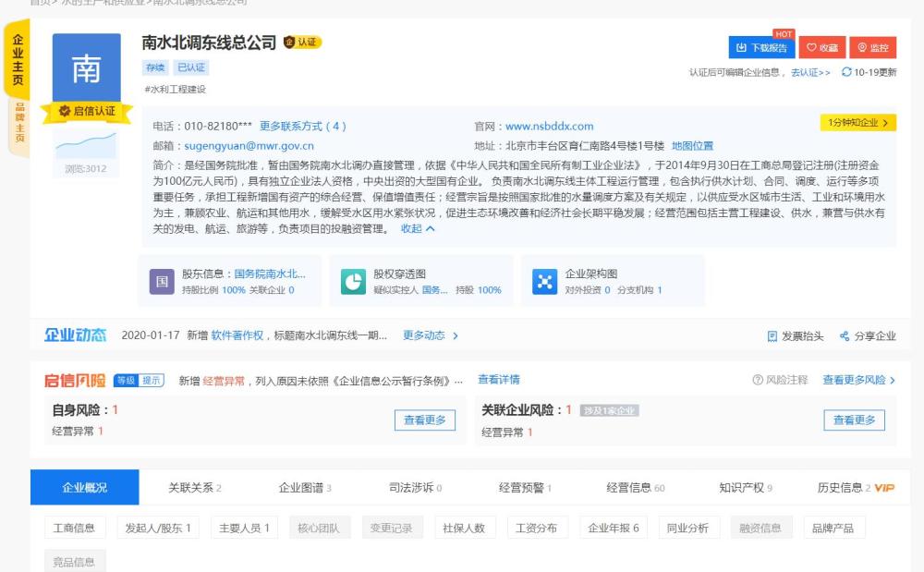Switch to 经营信息 tab

tap(636, 488)
